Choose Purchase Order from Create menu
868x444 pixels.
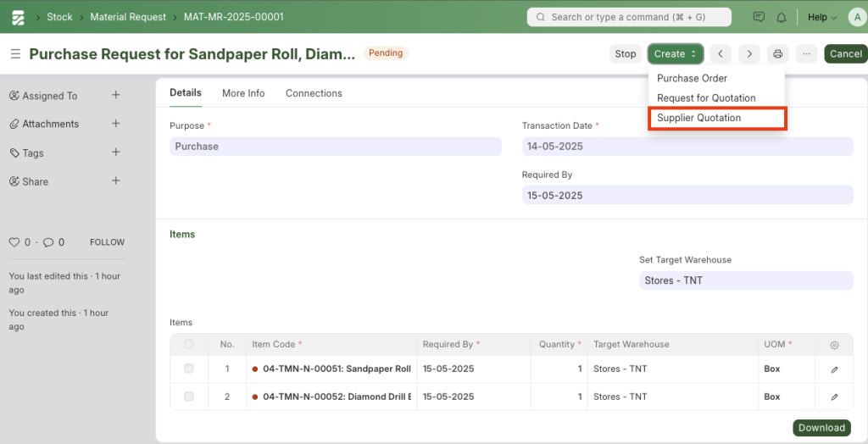point(692,78)
